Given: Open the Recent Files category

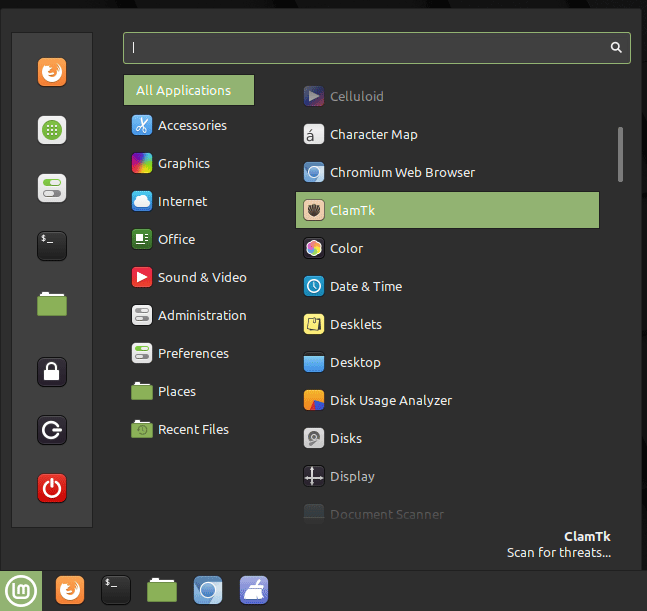Looking at the screenshot, I should tap(189, 429).
